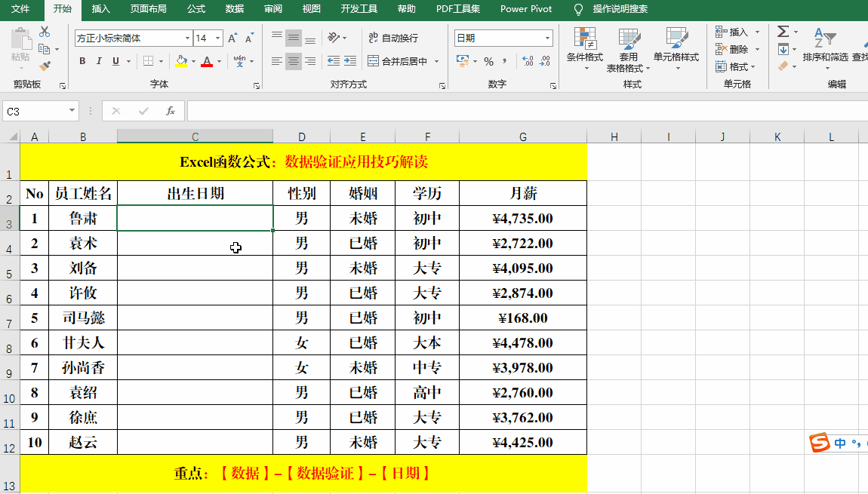Click the decrease indent icon

point(334,61)
